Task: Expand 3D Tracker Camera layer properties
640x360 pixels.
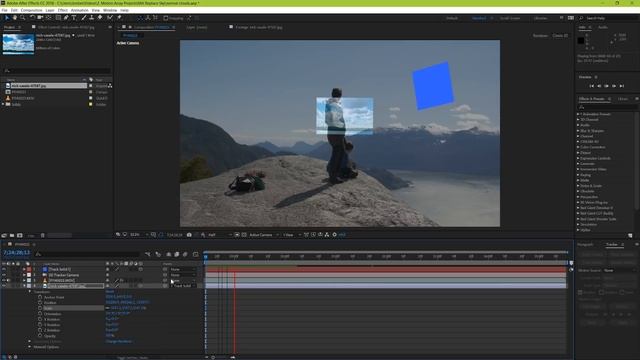Action: tap(24, 275)
